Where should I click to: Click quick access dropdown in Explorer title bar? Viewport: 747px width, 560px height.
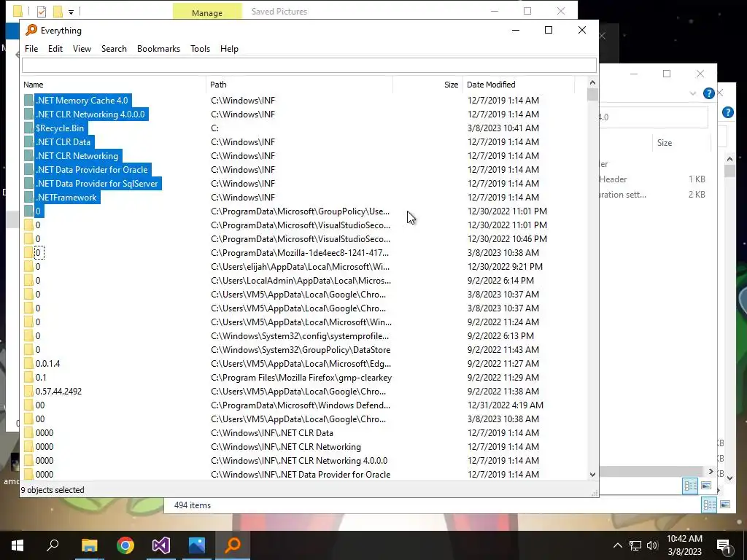tap(71, 12)
